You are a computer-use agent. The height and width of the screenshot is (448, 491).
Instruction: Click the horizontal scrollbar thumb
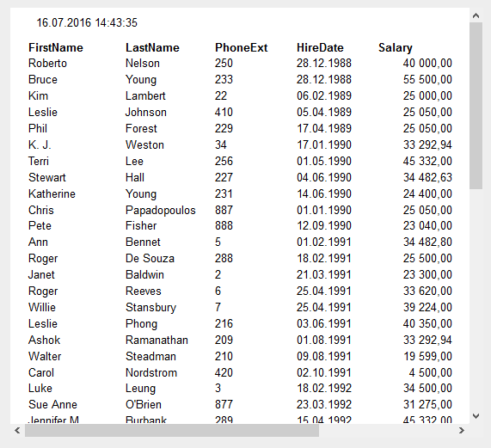tap(172, 431)
